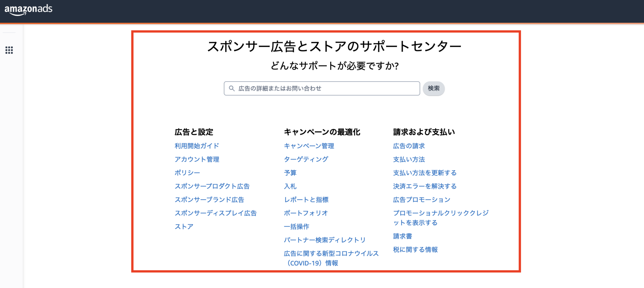The height and width of the screenshot is (288, 644).
Task: Open 決済エラーを解決する help article
Action: [425, 186]
